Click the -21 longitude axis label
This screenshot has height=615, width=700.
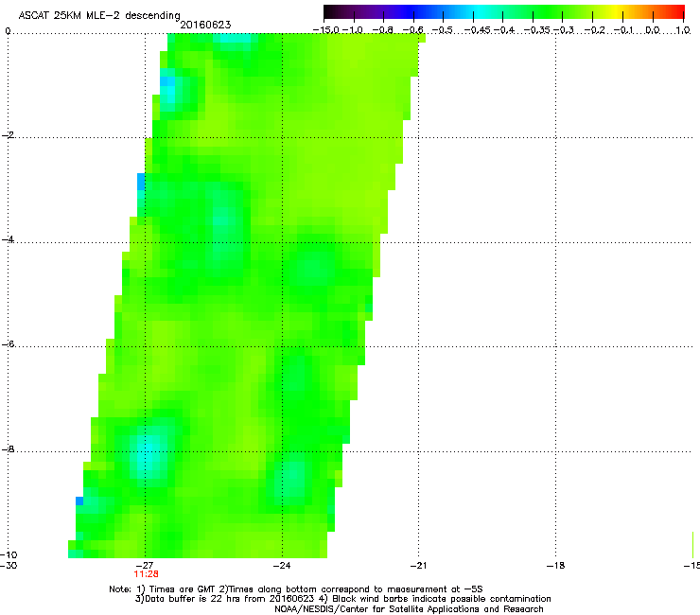point(418,565)
